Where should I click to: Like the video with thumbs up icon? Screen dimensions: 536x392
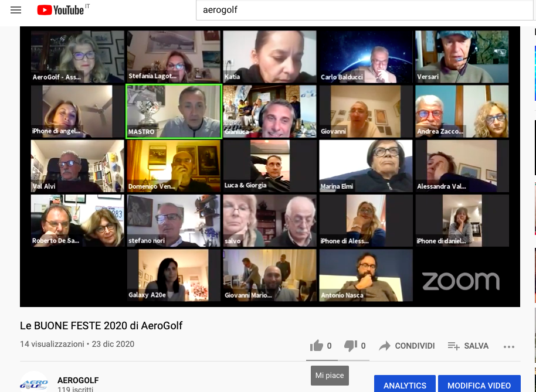click(x=317, y=346)
